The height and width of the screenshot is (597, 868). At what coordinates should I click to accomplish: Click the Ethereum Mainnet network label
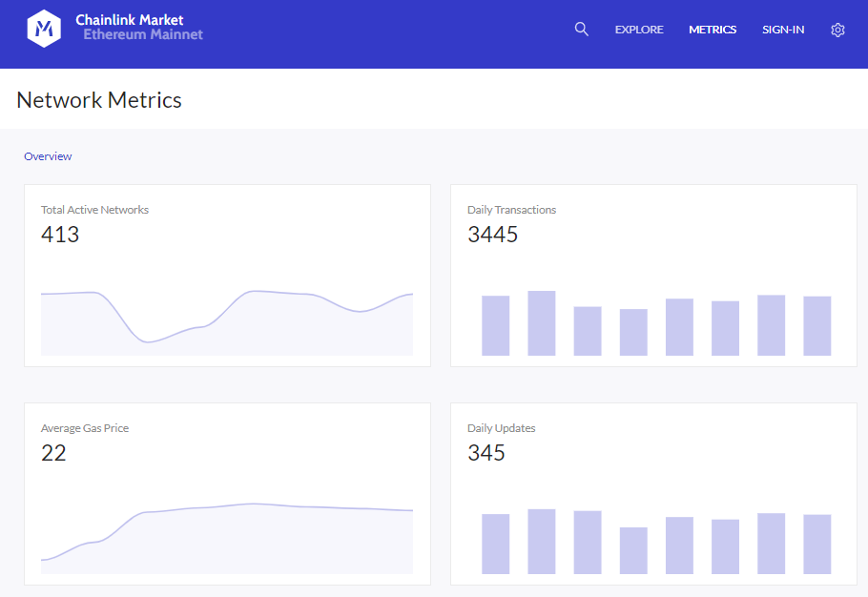(x=143, y=34)
